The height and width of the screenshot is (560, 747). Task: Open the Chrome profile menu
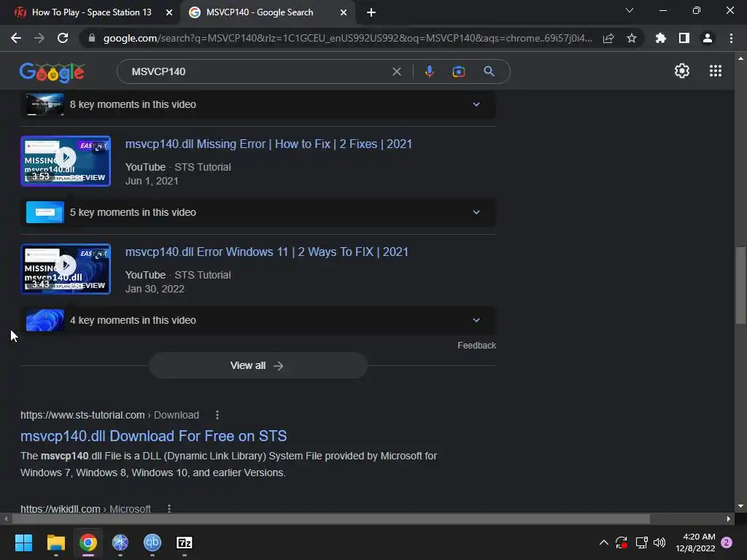point(708,38)
